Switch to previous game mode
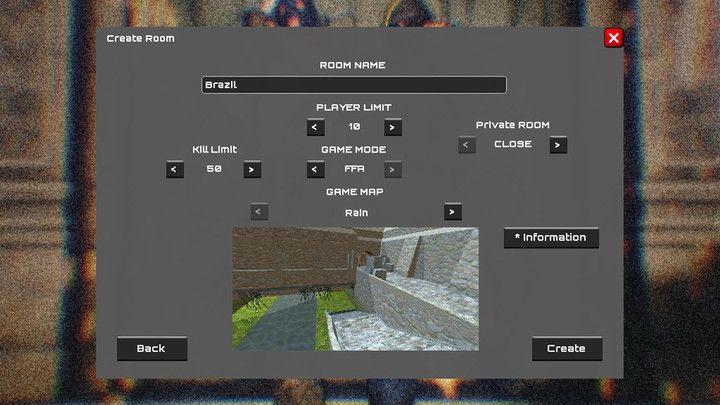 [315, 169]
